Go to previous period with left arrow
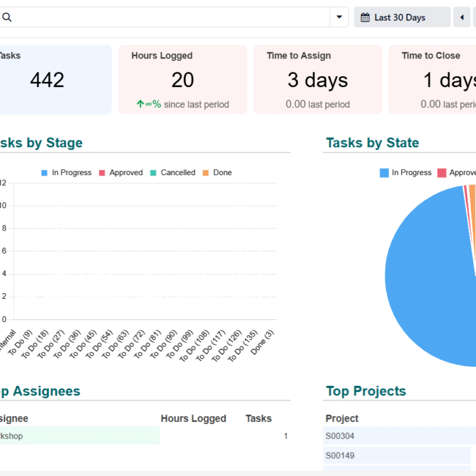The image size is (476, 476). tap(461, 17)
